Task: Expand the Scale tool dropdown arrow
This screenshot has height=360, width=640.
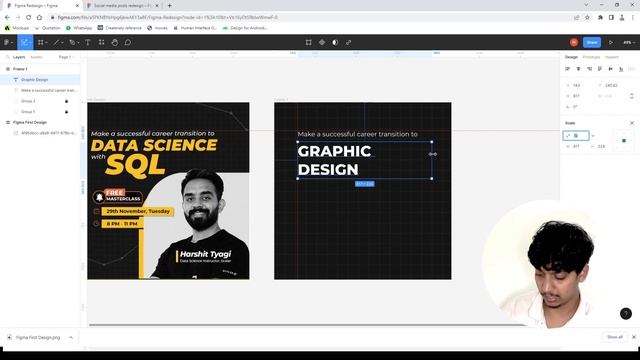Action: [x=31, y=42]
